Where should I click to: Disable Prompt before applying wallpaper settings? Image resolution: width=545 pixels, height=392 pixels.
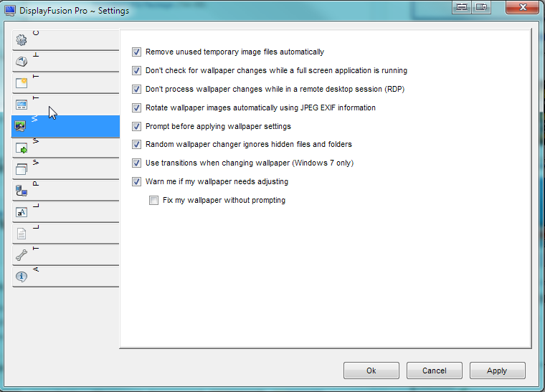137,127
